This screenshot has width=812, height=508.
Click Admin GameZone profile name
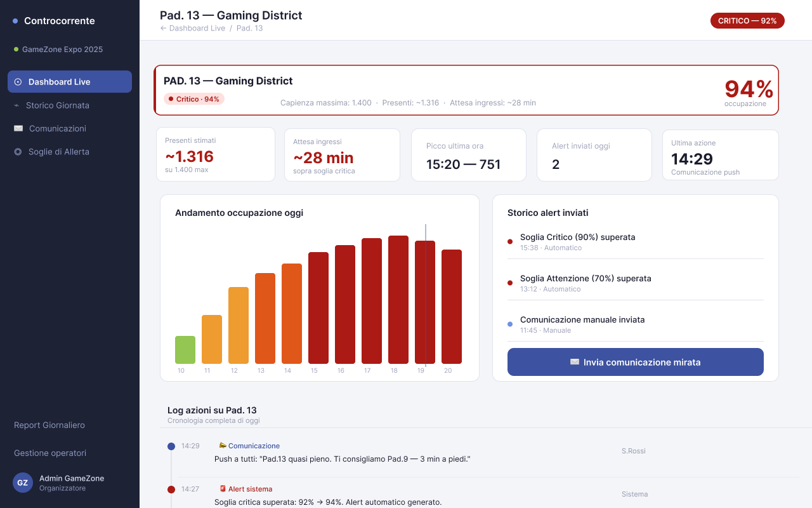click(x=72, y=478)
